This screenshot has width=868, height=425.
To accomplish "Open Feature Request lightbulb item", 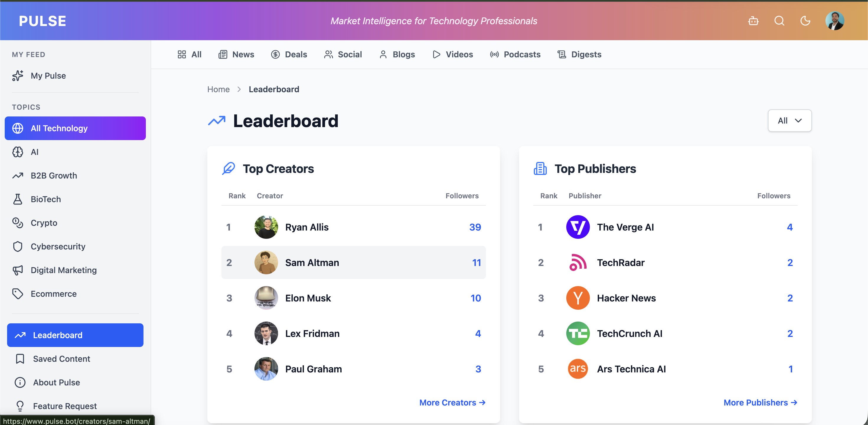I will 64,406.
